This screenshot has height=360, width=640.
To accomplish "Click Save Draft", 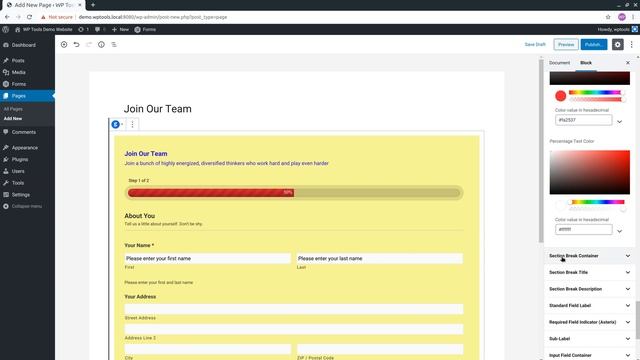I will point(535,44).
